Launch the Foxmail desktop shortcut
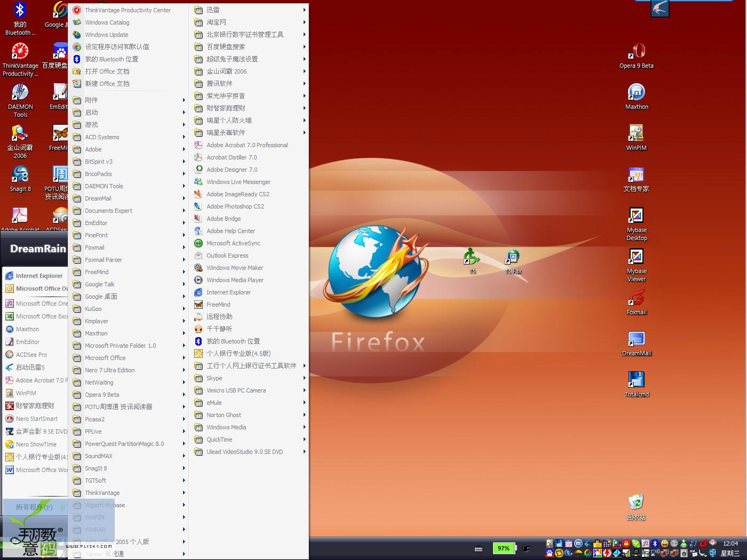747x560 pixels. pyautogui.click(x=636, y=302)
